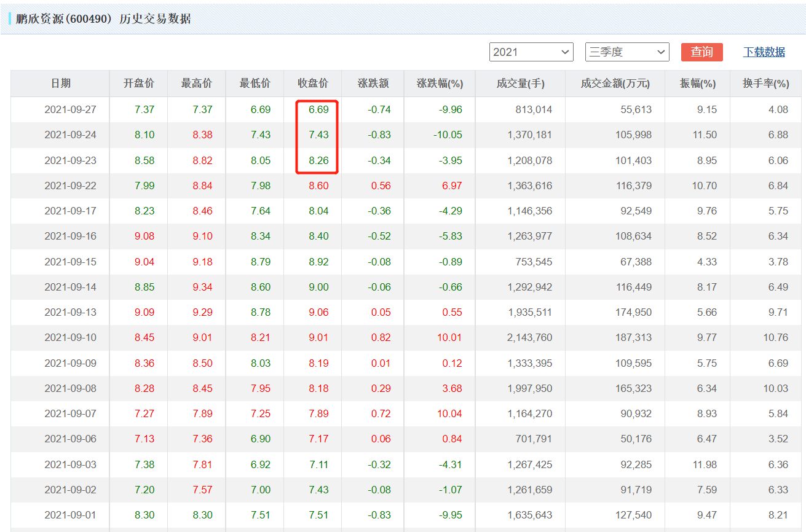Click amplitude value 4.33
The width and height of the screenshot is (806, 532).
(707, 262)
